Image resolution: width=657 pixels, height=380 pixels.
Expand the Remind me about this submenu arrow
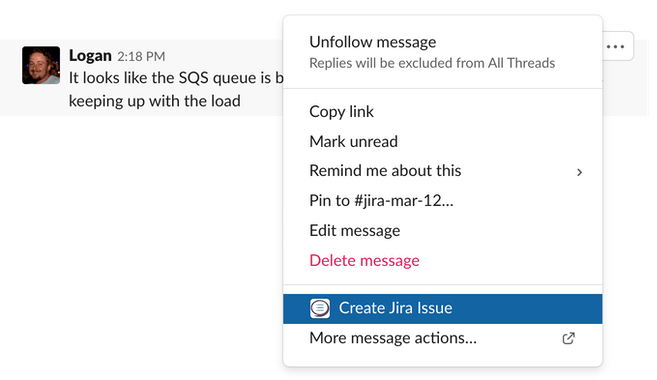pos(579,172)
